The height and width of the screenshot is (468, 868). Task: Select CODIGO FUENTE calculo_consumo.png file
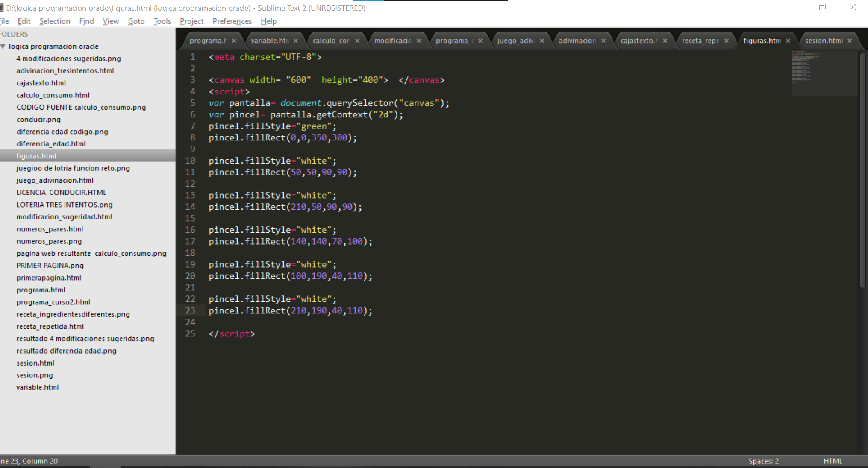81,107
